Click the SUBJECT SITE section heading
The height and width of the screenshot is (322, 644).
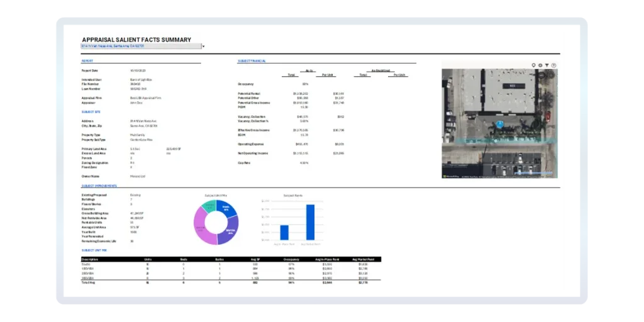coord(91,112)
